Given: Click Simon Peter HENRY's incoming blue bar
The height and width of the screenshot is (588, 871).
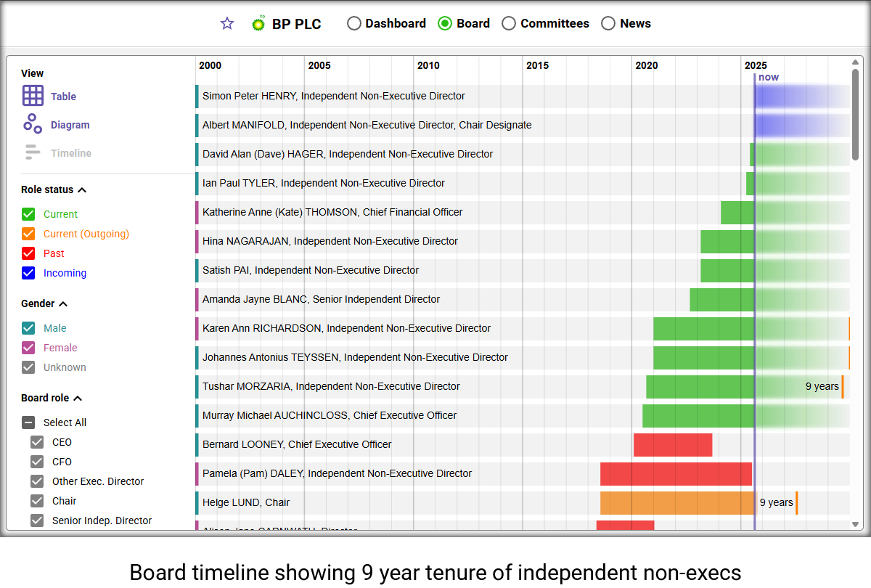Looking at the screenshot, I should (801, 96).
